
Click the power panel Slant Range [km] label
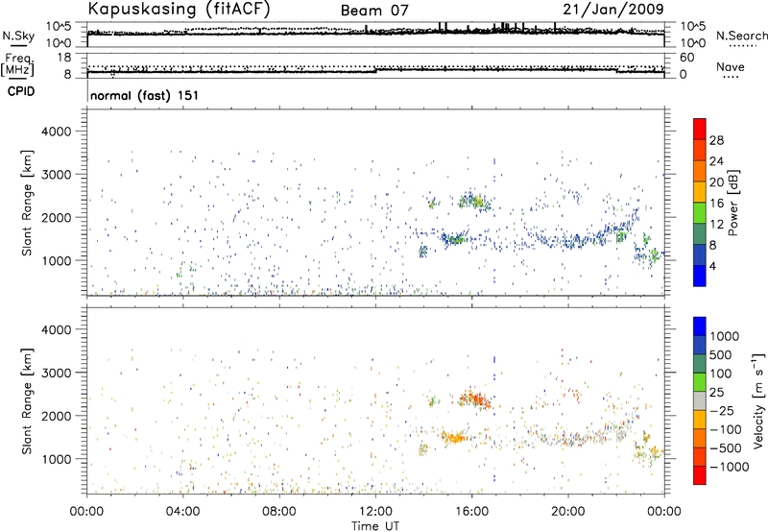click(x=27, y=203)
